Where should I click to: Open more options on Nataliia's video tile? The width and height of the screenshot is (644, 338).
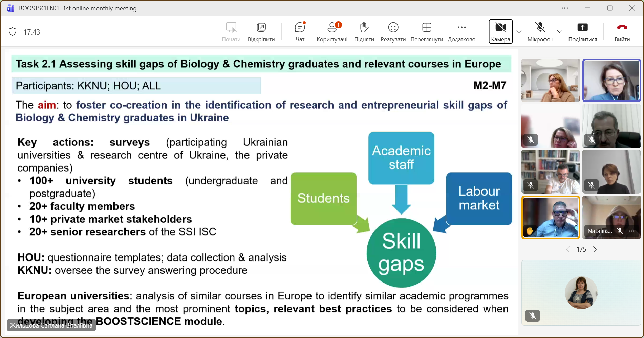[x=631, y=231]
